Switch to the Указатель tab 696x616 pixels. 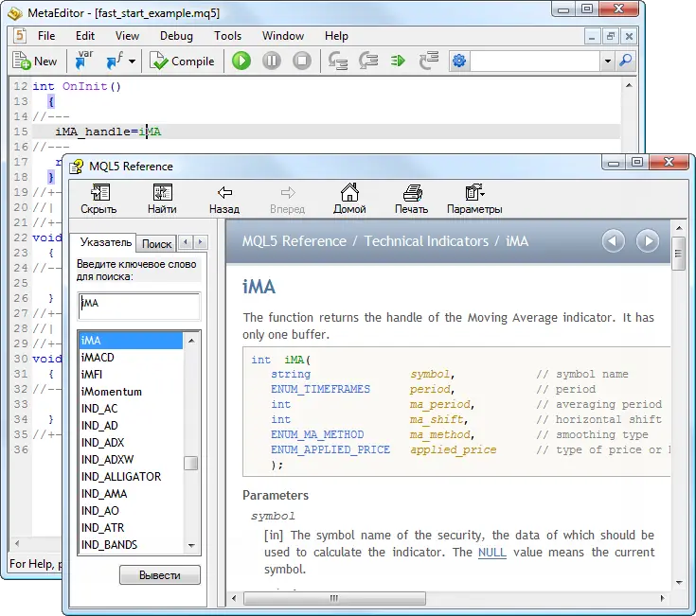pos(106,242)
